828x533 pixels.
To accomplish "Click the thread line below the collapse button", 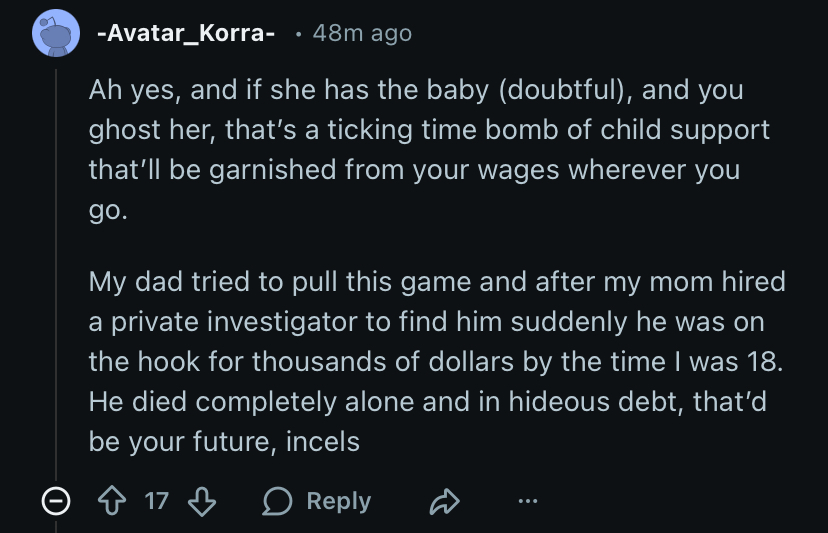I will pyautogui.click(x=56, y=526).
